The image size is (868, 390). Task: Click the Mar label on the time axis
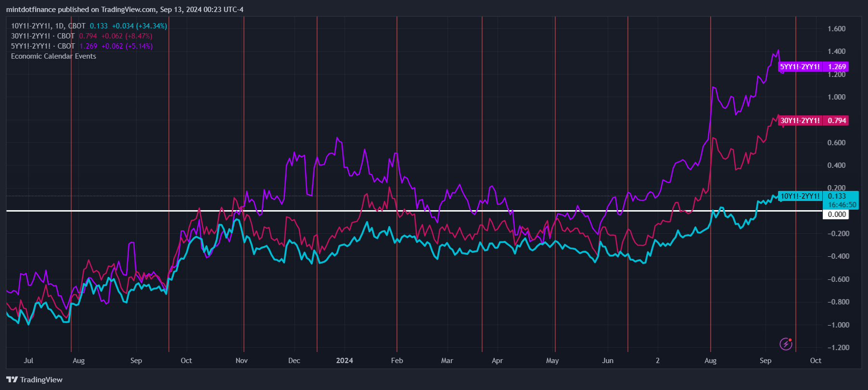[447, 361]
